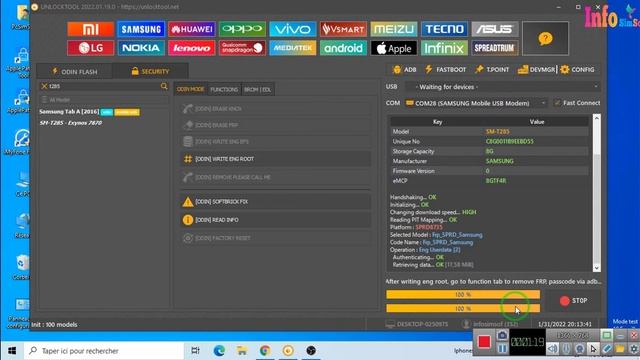Click [ODIN] WRITE ENG ROOT button

tap(276, 159)
